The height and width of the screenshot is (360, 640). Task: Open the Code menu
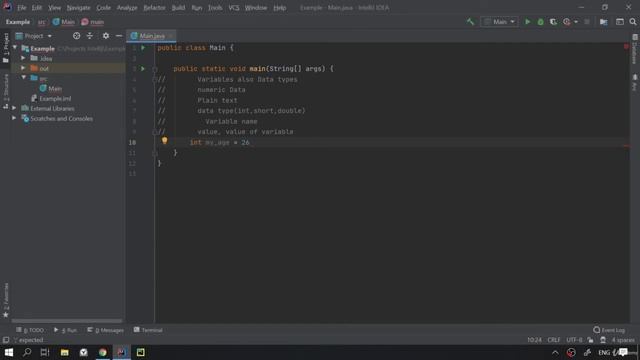(103, 8)
